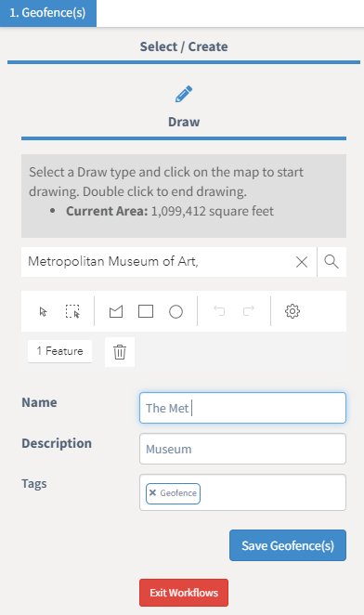Click the magnifying glass search icon

coord(331,262)
